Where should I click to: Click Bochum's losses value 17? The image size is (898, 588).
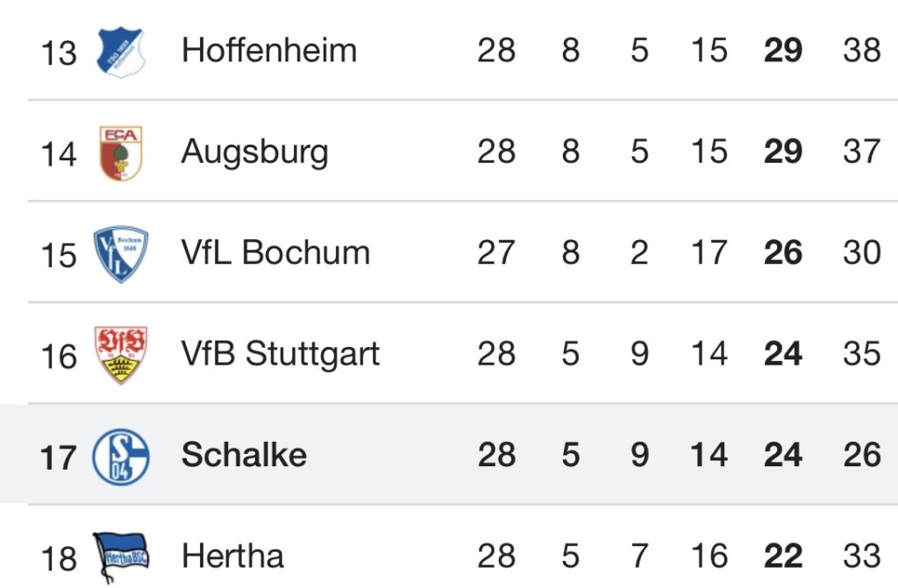pos(708,253)
